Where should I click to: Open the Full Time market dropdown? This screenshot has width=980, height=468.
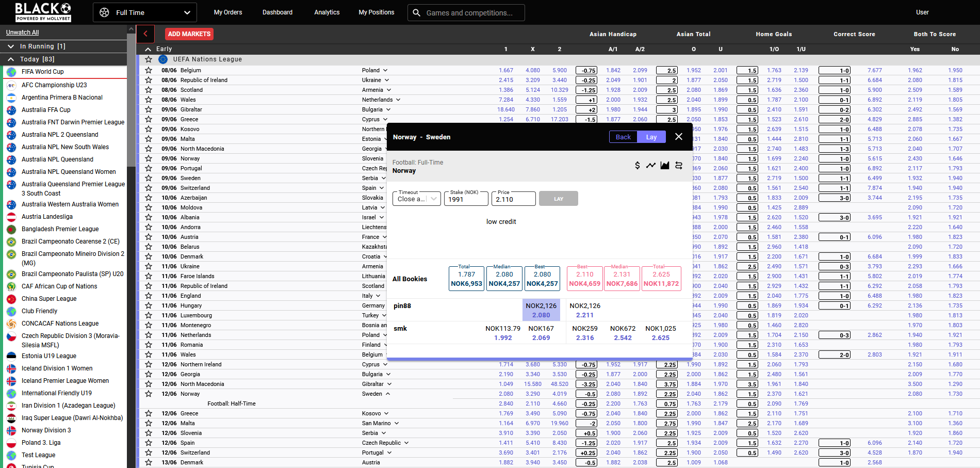coord(145,12)
